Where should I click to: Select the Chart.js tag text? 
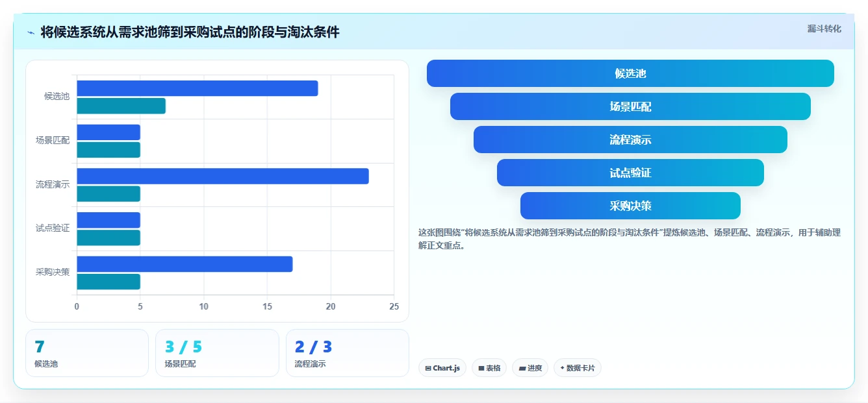[446, 368]
